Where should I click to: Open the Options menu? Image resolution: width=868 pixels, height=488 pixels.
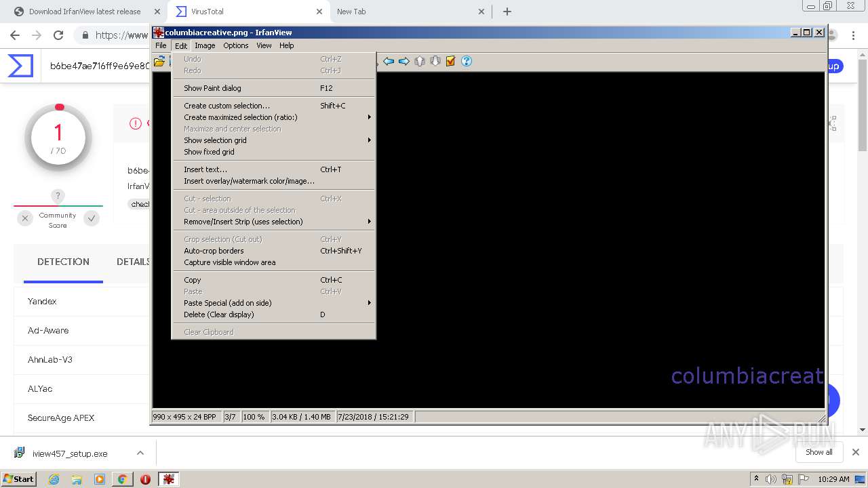tap(236, 45)
